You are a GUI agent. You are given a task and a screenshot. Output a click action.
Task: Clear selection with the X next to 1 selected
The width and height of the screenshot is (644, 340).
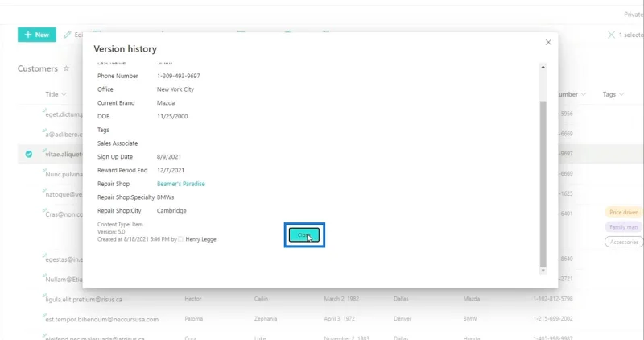pyautogui.click(x=611, y=35)
